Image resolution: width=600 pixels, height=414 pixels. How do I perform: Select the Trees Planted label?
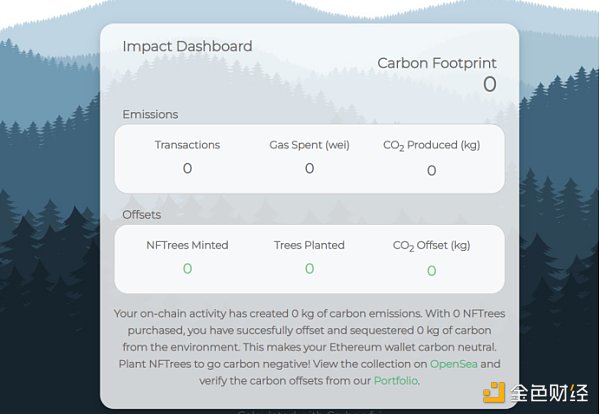[x=309, y=245]
